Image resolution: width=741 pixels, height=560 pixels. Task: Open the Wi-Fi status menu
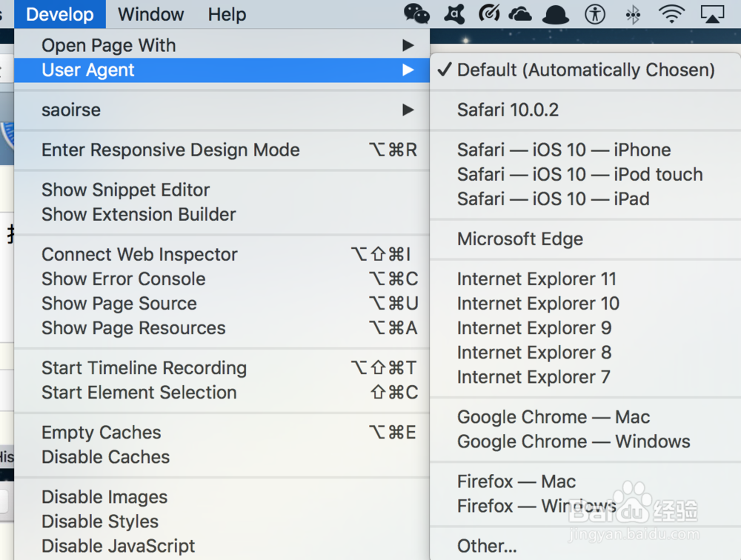point(672,13)
